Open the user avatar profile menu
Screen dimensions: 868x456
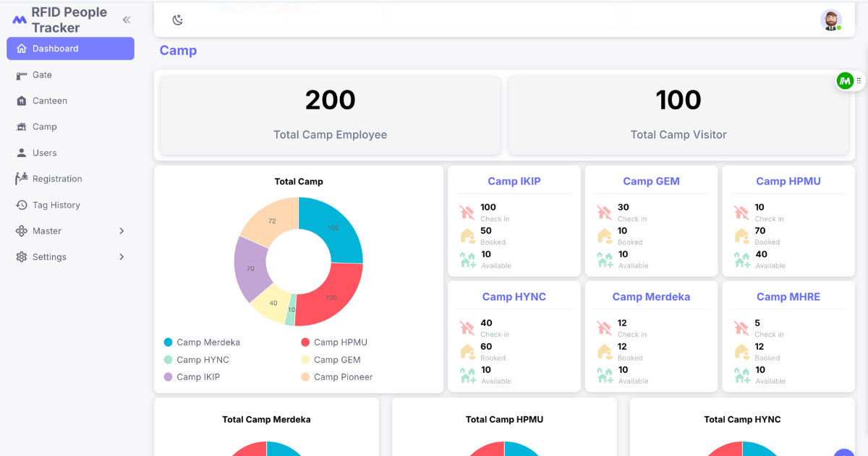[x=831, y=20]
